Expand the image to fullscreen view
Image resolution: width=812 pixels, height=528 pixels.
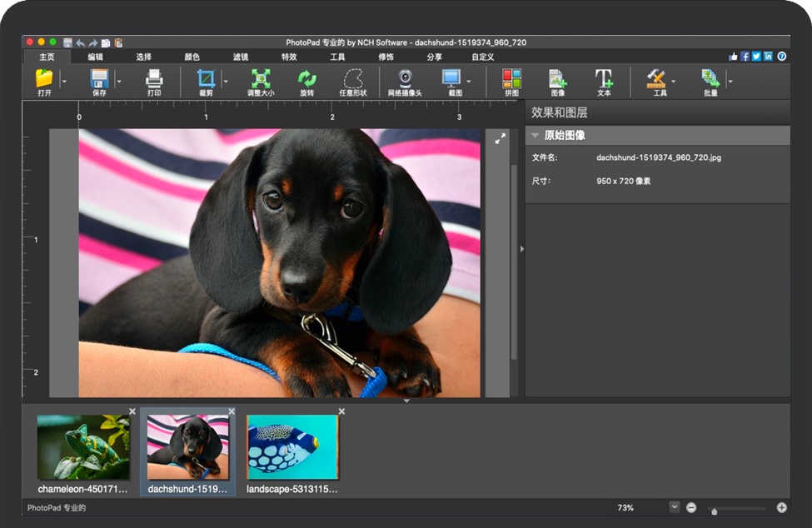[x=500, y=139]
